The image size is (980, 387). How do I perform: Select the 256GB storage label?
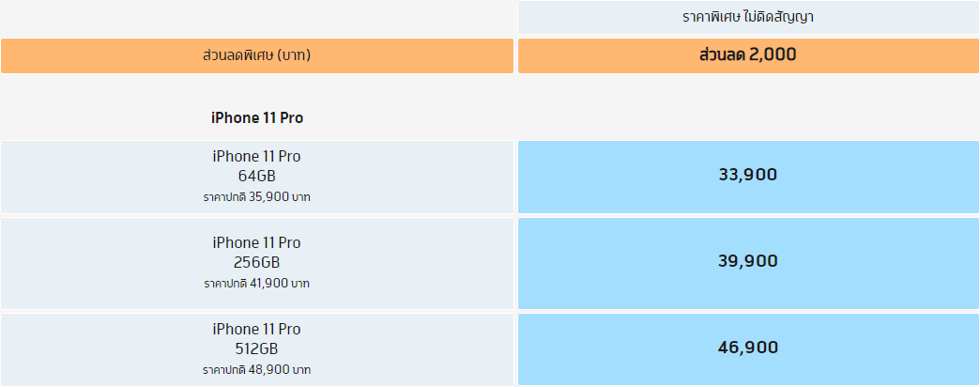pos(256,262)
